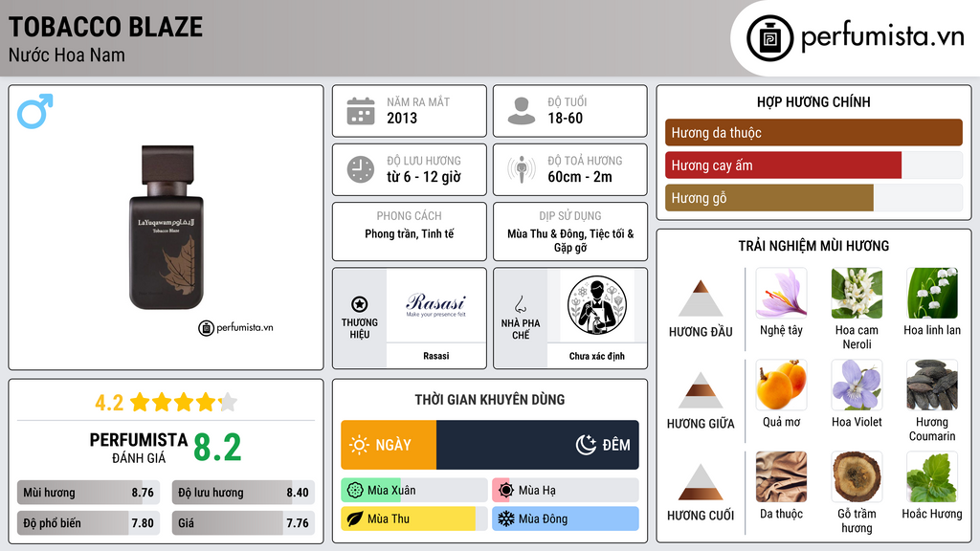Click the clock icon beside Độ lưu hương
This screenshot has height=551, width=980.
click(x=361, y=169)
